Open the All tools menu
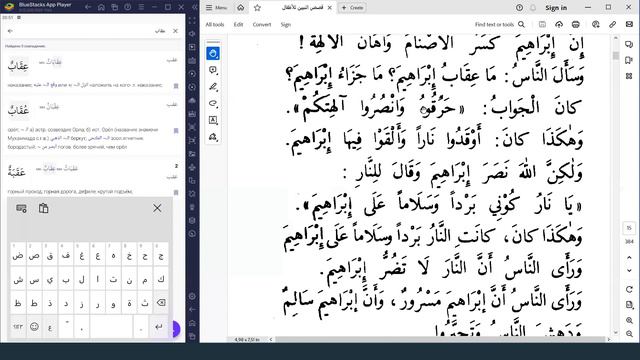640x360 pixels. click(215, 24)
